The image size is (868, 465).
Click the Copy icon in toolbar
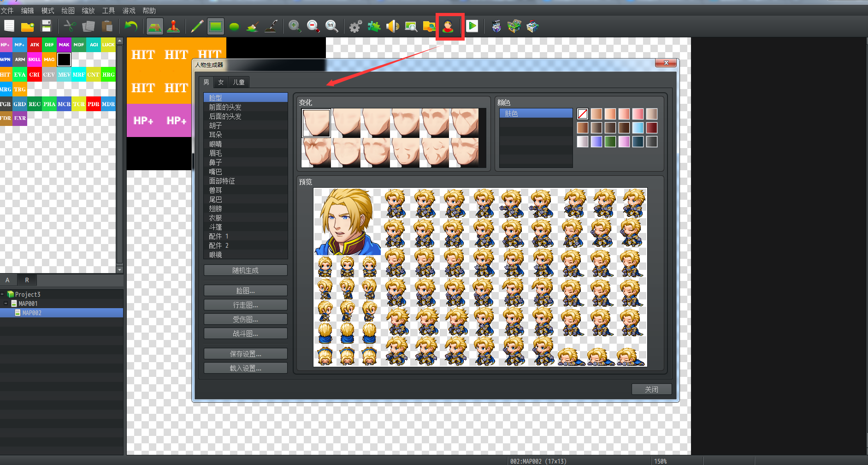pos(89,26)
